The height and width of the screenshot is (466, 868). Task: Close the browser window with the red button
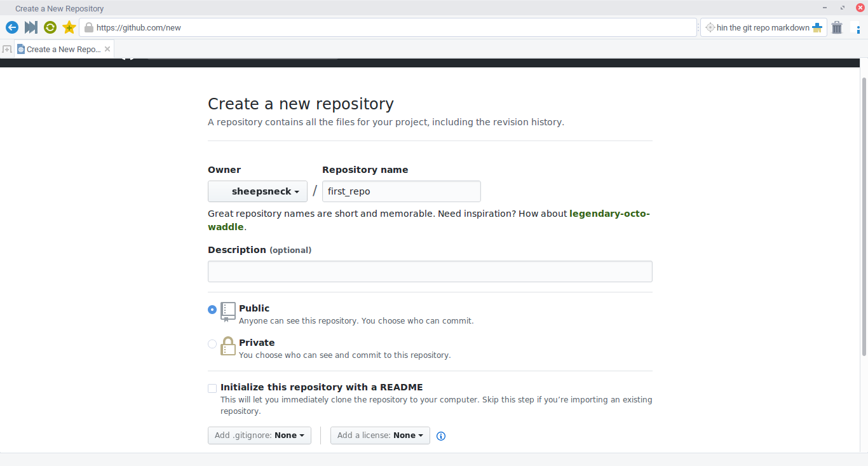tap(860, 8)
